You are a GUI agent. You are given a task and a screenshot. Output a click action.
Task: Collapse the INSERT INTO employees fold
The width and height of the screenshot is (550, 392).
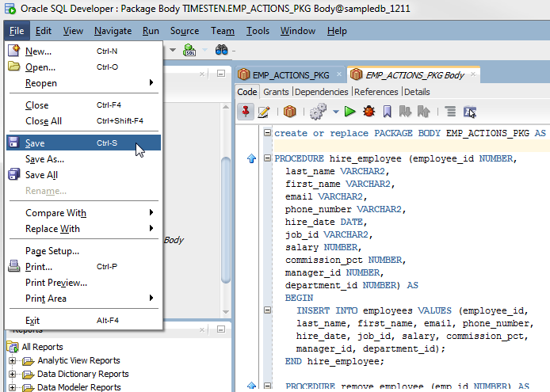click(x=267, y=310)
